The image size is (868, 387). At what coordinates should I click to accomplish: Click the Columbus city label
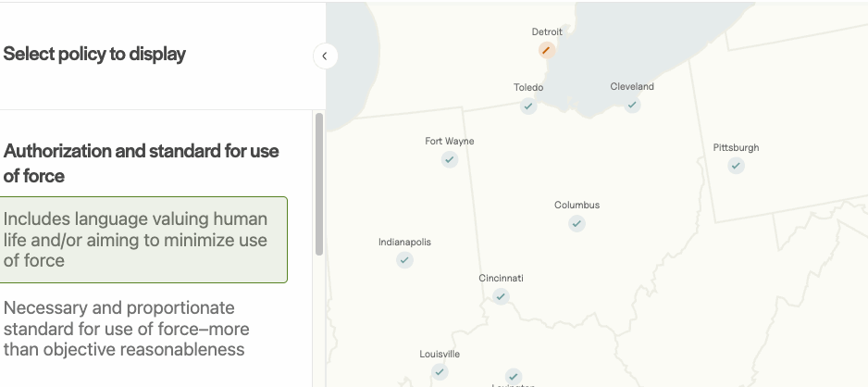click(x=577, y=205)
